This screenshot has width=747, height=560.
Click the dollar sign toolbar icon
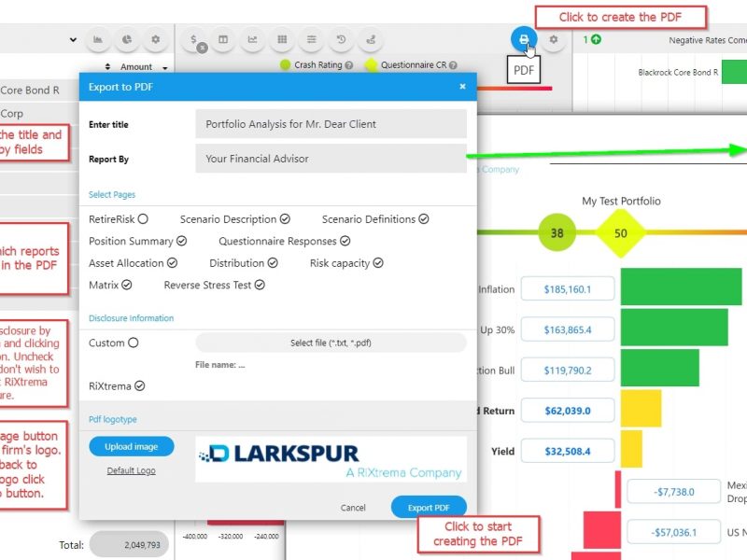(x=193, y=40)
